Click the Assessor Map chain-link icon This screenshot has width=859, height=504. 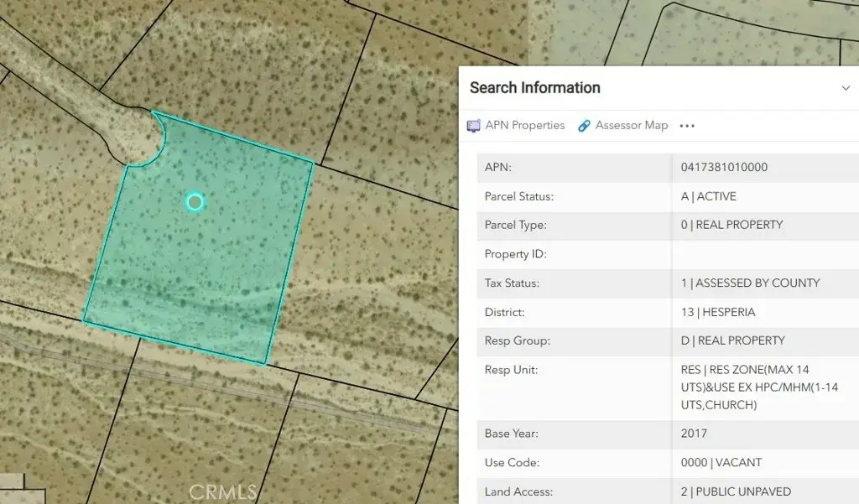[x=584, y=126]
